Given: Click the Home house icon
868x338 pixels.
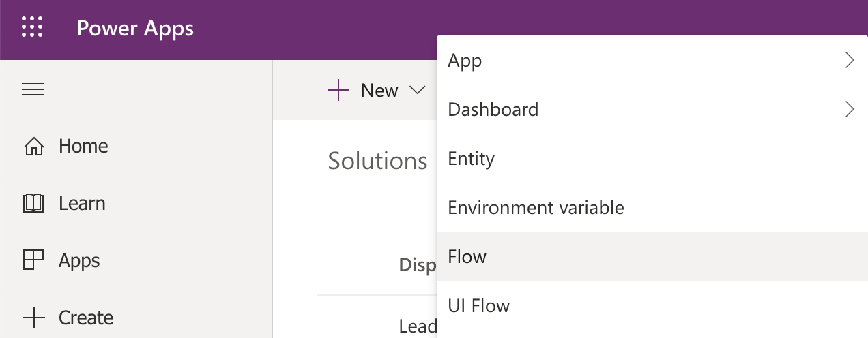Looking at the screenshot, I should point(33,147).
